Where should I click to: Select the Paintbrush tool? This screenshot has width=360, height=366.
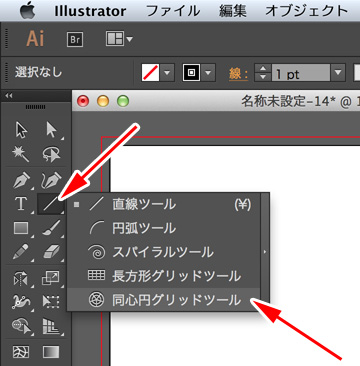tap(51, 227)
